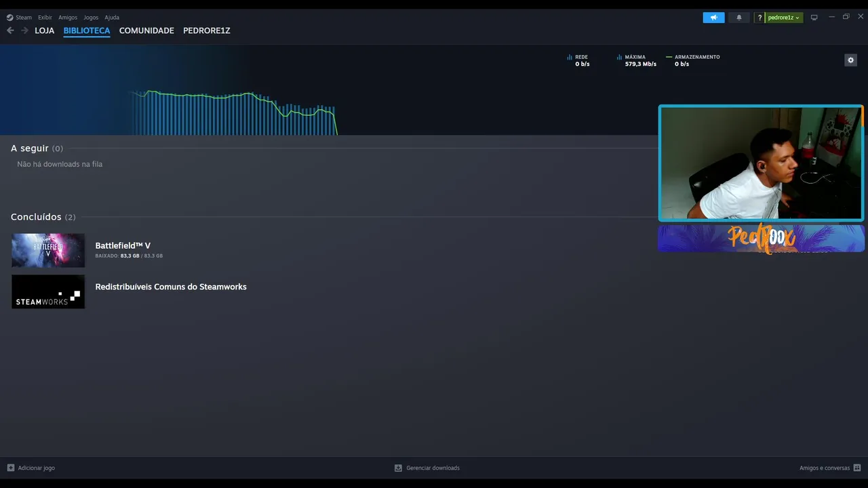Go forward with the right arrow
The width and height of the screenshot is (868, 488).
click(24, 30)
